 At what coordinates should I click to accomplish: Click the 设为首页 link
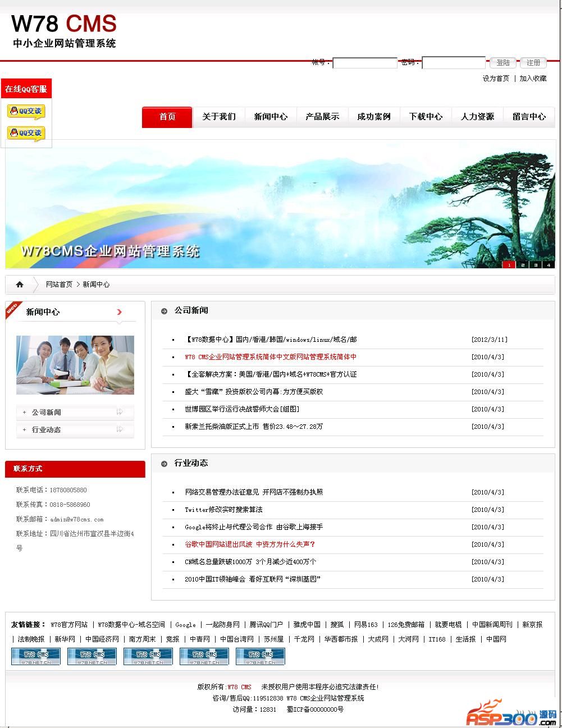[496, 79]
